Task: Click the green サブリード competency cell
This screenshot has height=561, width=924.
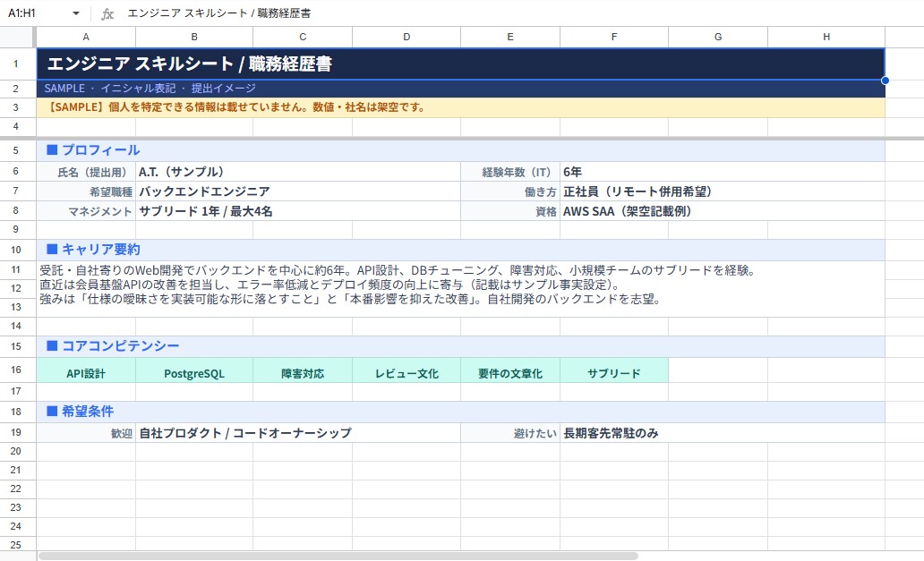Action: click(x=614, y=370)
